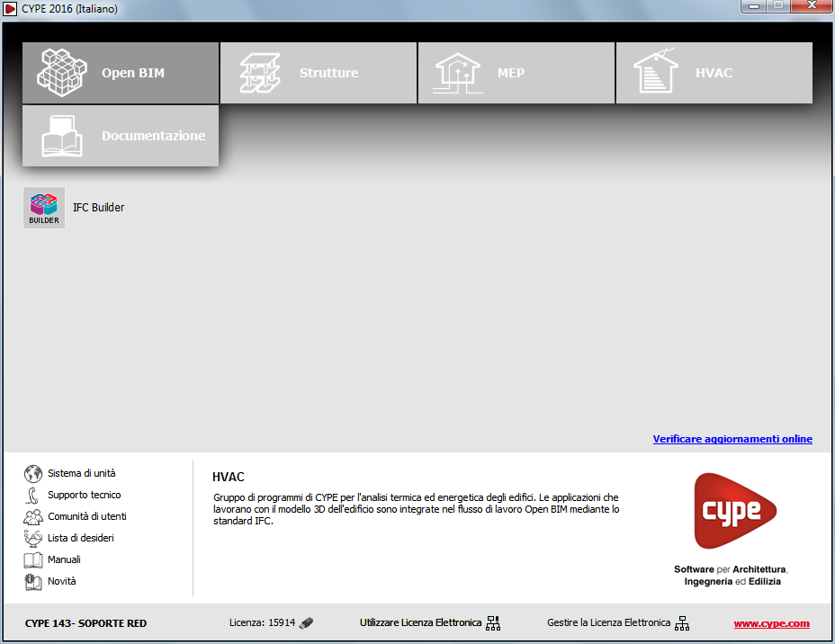835x644 pixels.
Task: Launch IFC Builder program icon
Action: pyautogui.click(x=44, y=208)
